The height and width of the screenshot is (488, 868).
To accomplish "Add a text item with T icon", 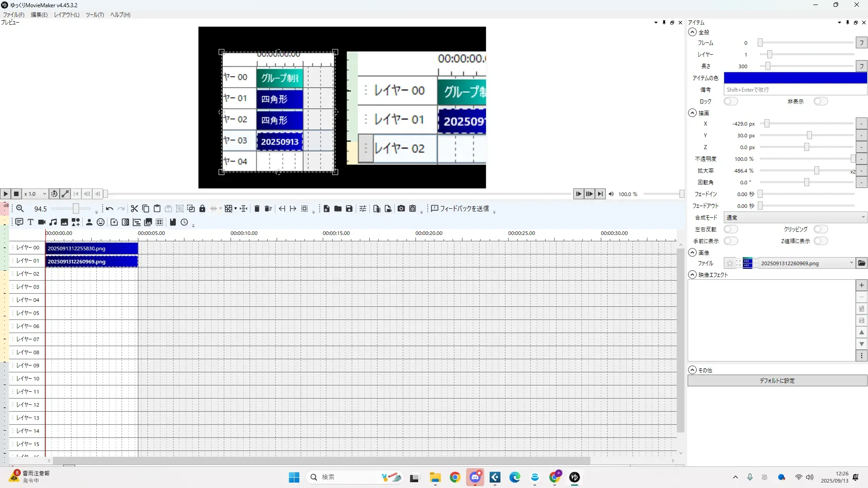I will [x=30, y=222].
